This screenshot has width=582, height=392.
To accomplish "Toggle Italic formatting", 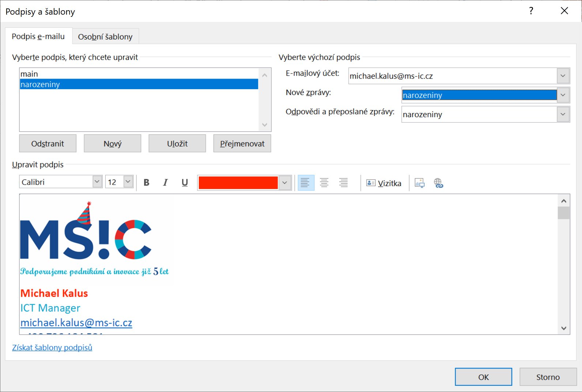I will click(x=166, y=182).
